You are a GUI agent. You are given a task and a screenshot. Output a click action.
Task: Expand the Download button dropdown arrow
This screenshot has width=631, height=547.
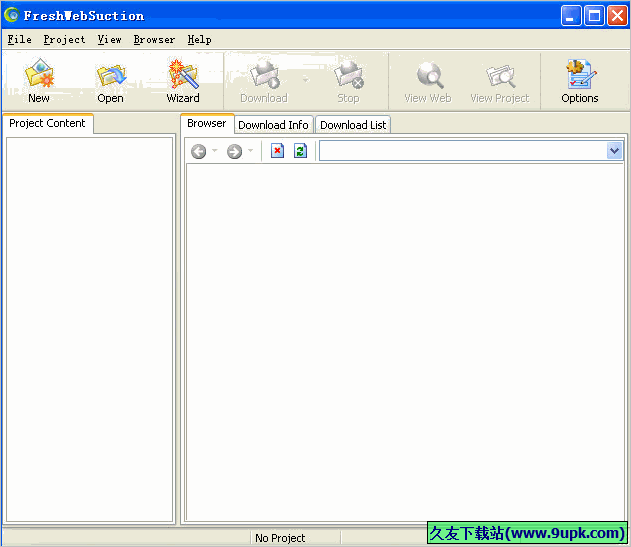click(306, 80)
